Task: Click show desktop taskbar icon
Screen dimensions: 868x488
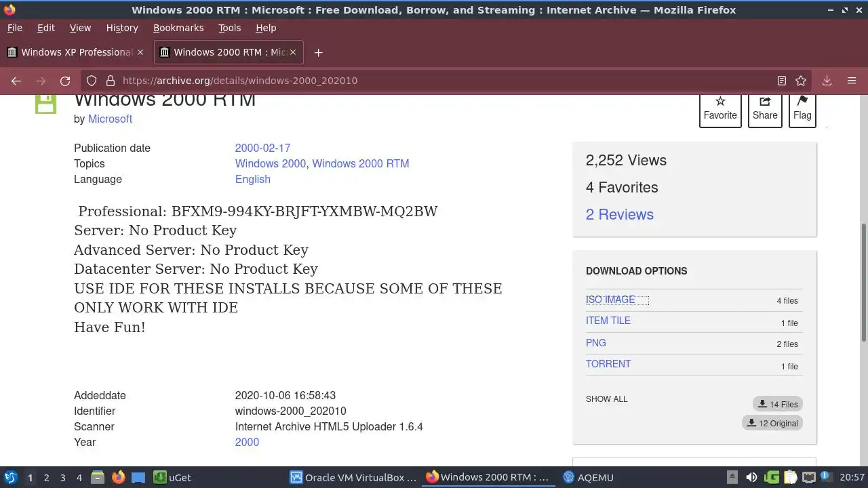Action: click(x=138, y=478)
